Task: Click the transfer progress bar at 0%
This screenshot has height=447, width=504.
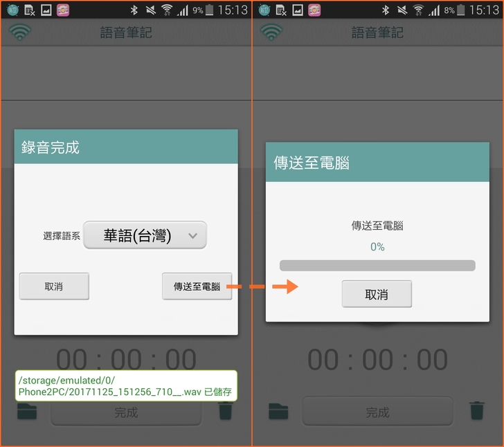Action: 377,266
